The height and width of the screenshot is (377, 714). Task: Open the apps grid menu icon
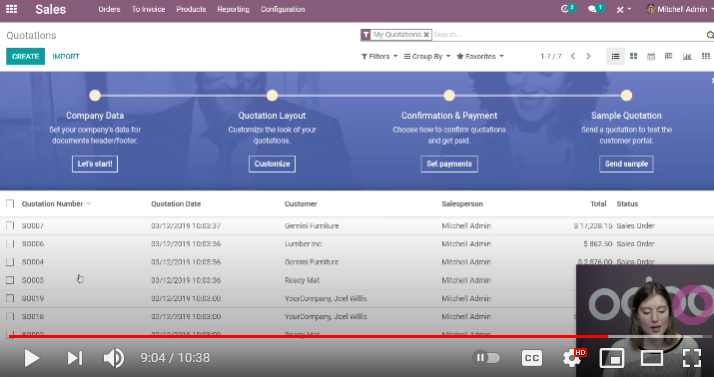(11, 9)
